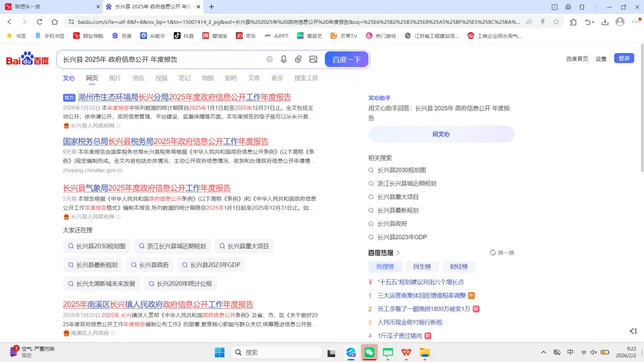Click the Baidu logo
Image resolution: width=644 pixels, height=362 pixels.
27,59
